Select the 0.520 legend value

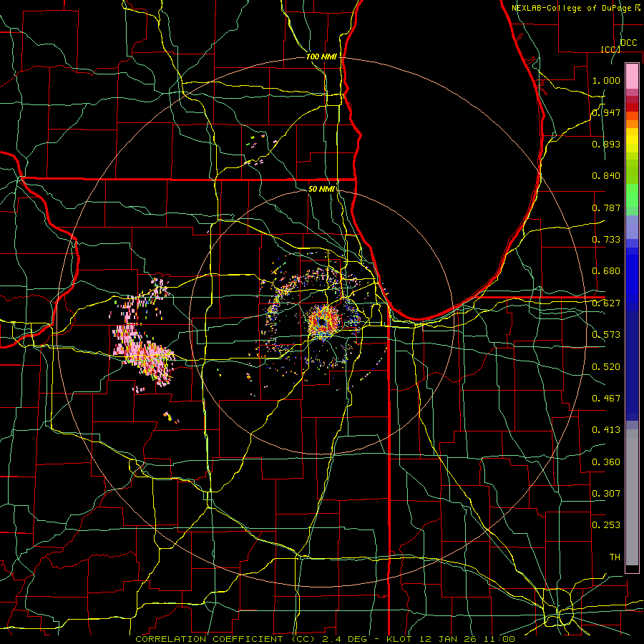coord(606,367)
